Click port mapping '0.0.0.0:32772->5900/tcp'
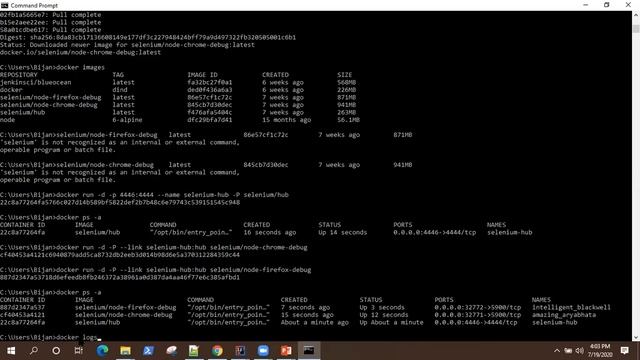Screen dimensions: 640x360 point(478,307)
